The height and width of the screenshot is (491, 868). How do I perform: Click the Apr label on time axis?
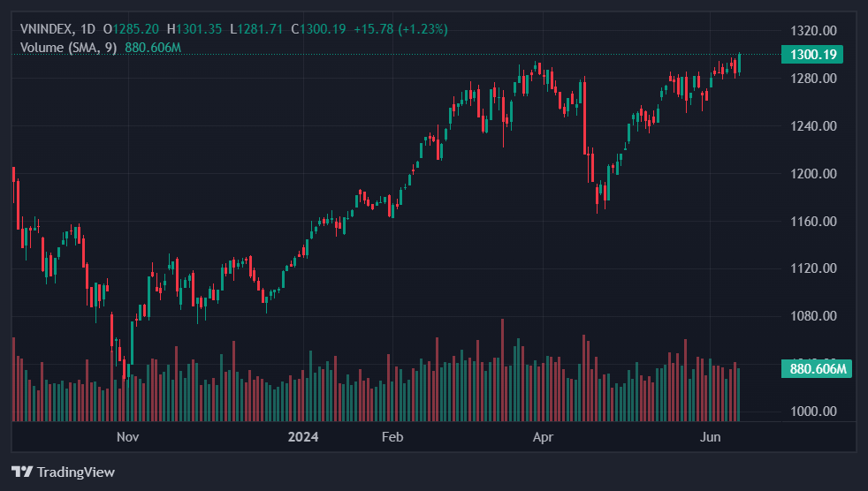(x=544, y=437)
